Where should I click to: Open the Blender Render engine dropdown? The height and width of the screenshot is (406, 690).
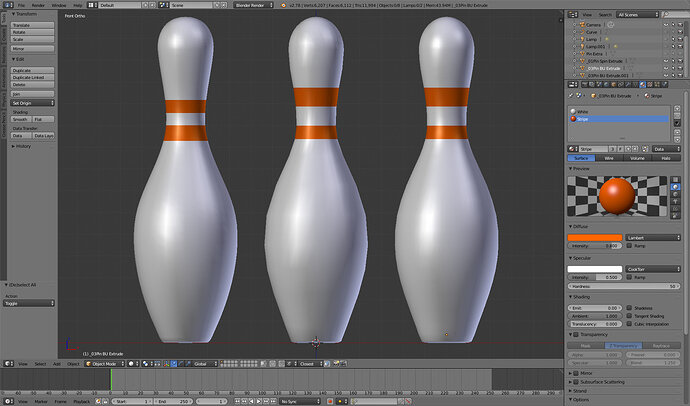253,5
